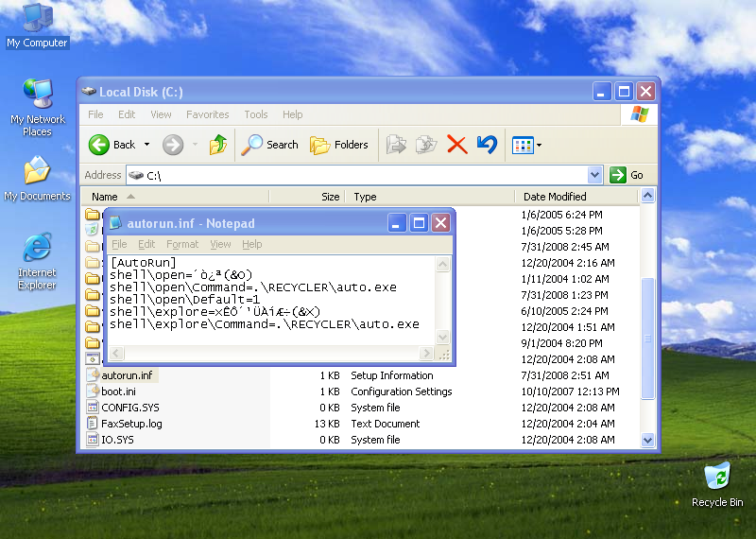Screen dimensions: 756x539
Task: Click the Back arrow icon in Explorer
Action: 99,145
